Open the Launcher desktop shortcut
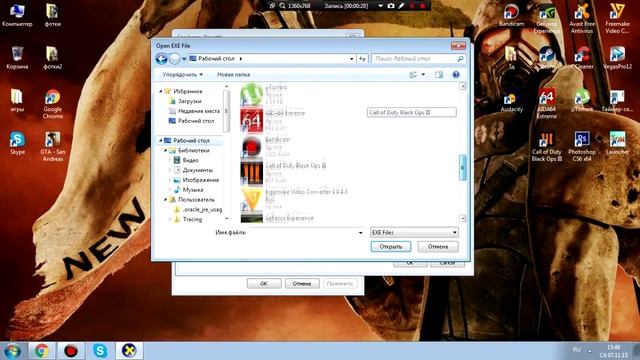 coord(617,143)
